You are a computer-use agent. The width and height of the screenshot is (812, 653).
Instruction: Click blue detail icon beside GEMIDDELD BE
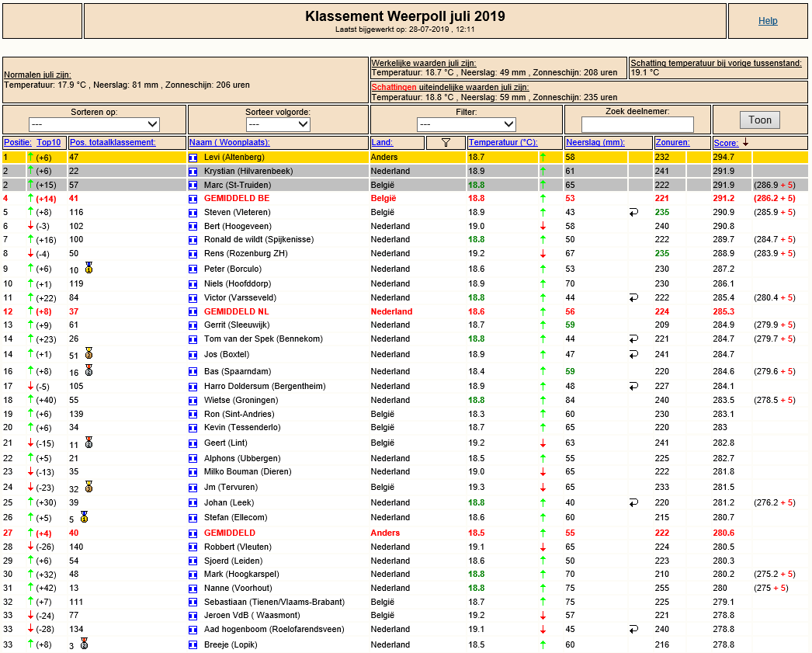tap(193, 198)
